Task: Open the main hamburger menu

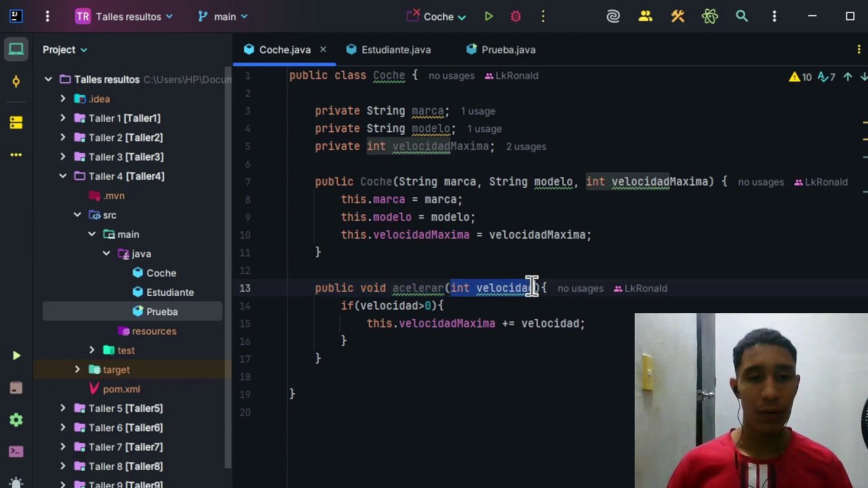Action: [47, 16]
